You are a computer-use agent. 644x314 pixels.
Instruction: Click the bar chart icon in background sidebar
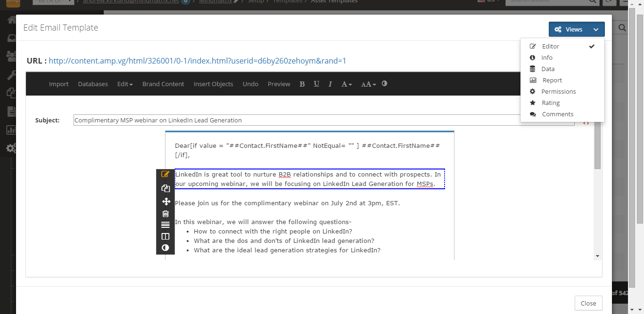tap(11, 129)
